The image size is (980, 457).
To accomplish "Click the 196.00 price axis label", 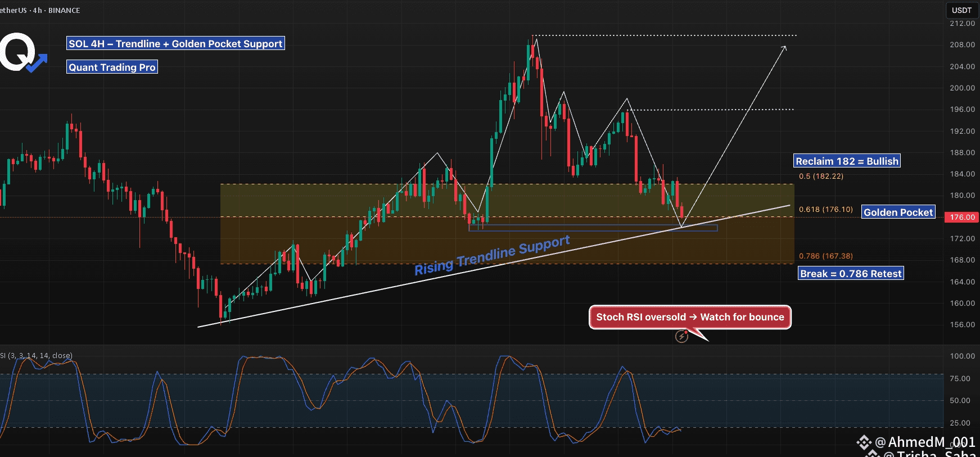I will tap(962, 109).
